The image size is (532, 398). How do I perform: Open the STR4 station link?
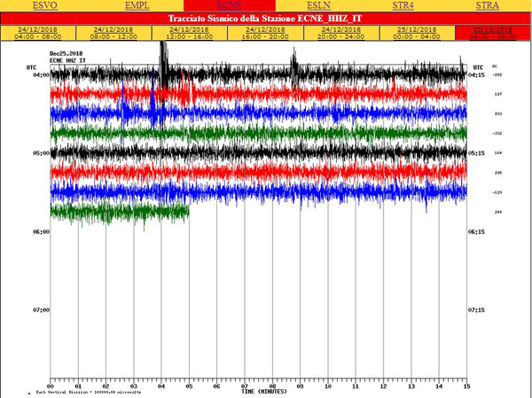pyautogui.click(x=403, y=5)
